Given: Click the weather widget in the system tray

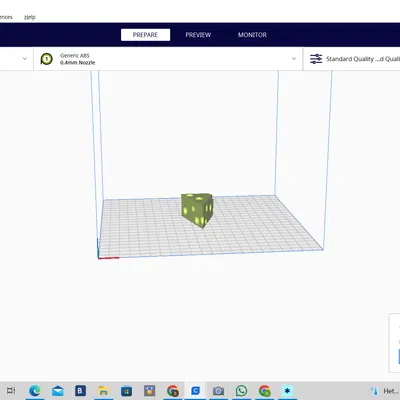Looking at the screenshot, I should point(385,391).
